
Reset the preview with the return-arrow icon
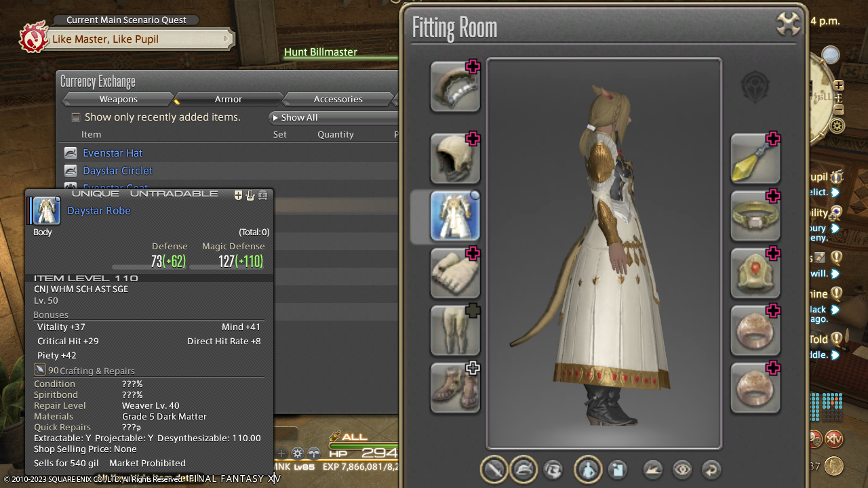(x=711, y=470)
